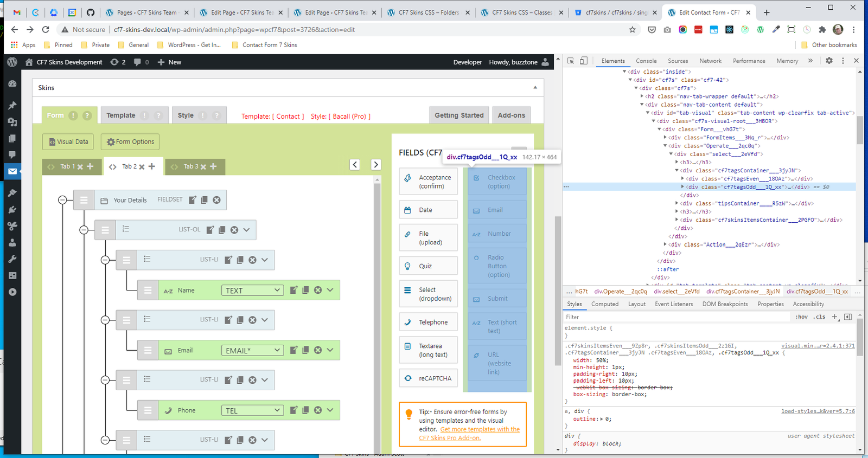Toggle the :hov element state panel

pos(801,317)
